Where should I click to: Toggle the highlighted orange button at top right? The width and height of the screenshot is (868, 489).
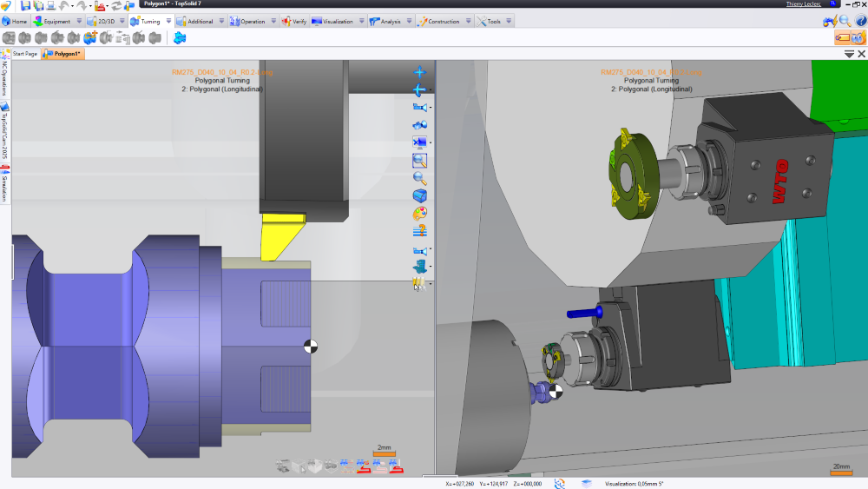point(841,38)
